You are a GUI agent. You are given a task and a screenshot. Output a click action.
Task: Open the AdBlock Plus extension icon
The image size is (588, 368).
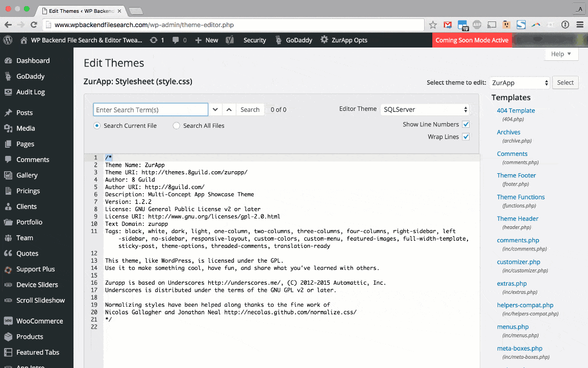pos(477,25)
